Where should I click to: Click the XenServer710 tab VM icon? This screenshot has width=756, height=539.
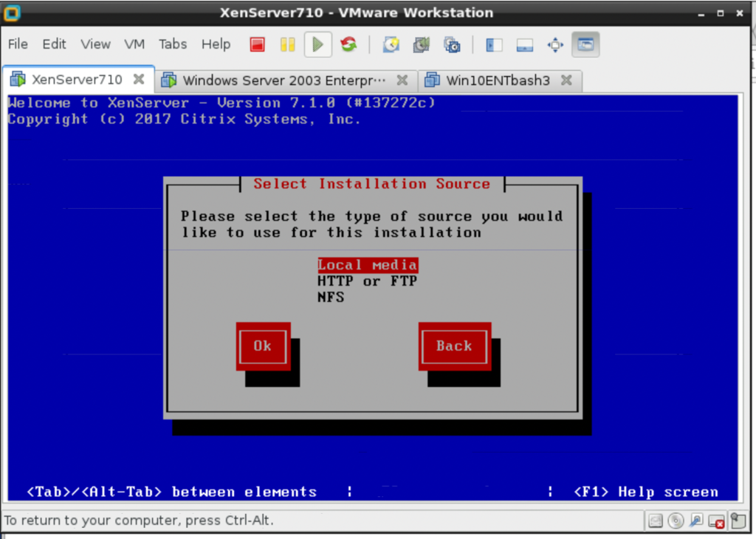pyautogui.click(x=18, y=79)
